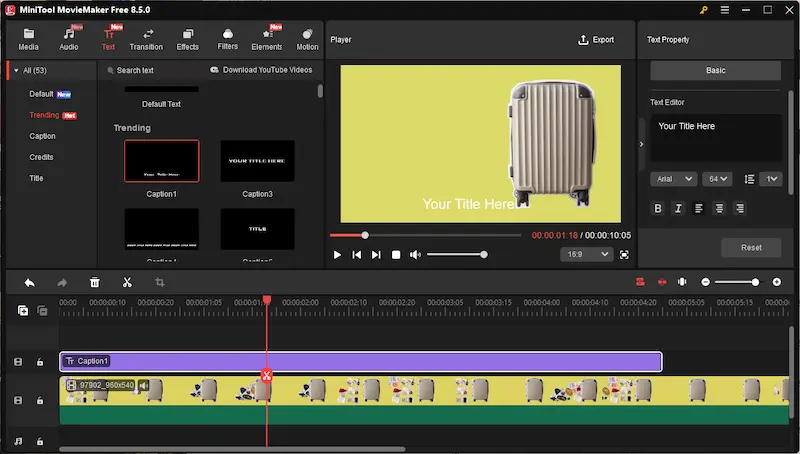Open the Effects library
The width and height of the screenshot is (800, 454).
187,39
